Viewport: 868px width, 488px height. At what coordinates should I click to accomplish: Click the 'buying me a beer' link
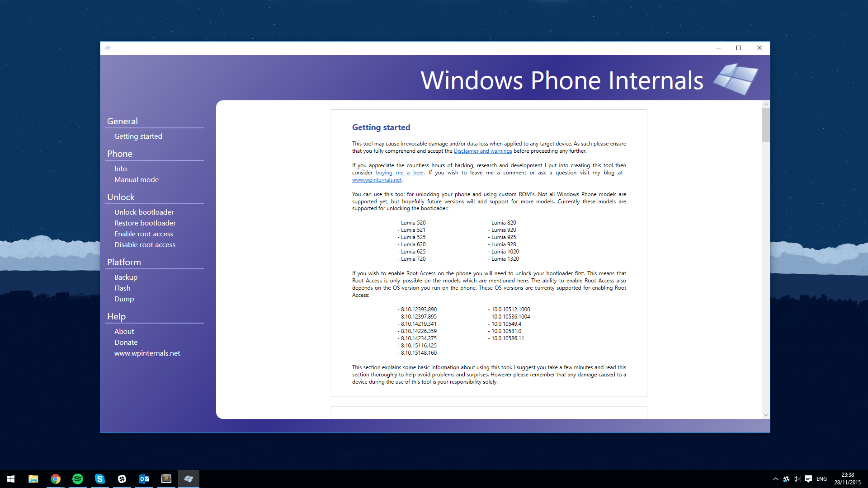[x=400, y=173]
